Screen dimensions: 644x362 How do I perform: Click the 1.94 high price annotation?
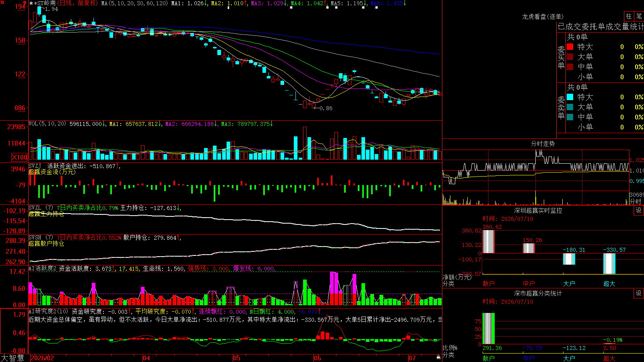tap(52, 9)
